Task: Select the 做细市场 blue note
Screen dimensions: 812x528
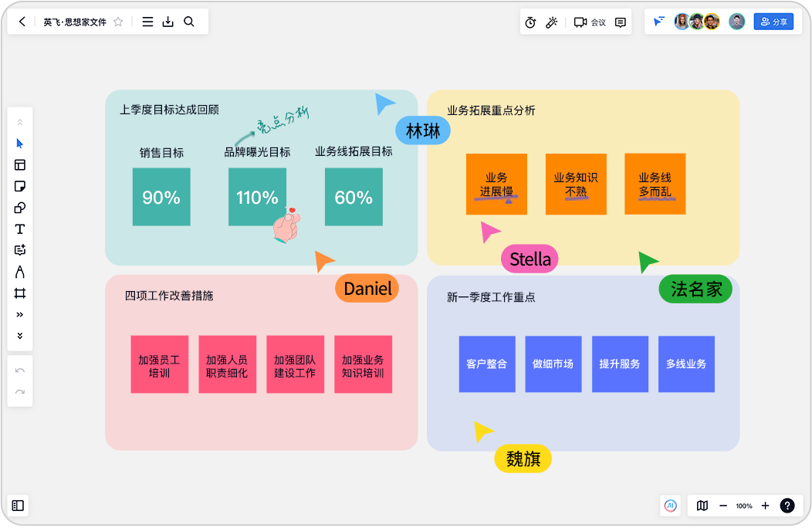Action: coord(553,364)
